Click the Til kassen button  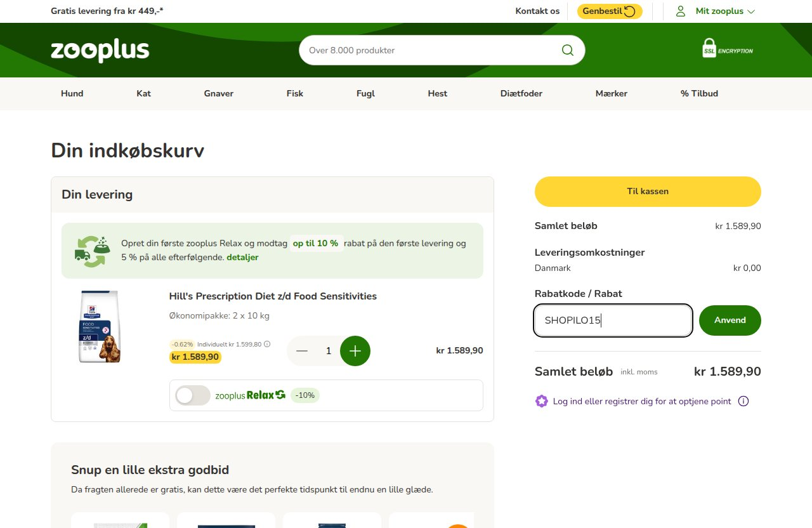pyautogui.click(x=648, y=192)
